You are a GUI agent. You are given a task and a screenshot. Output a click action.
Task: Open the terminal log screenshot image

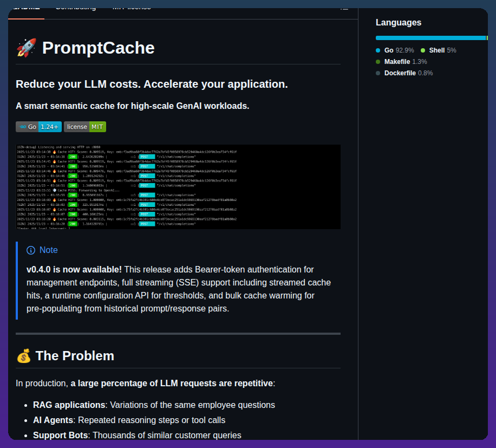click(178, 187)
